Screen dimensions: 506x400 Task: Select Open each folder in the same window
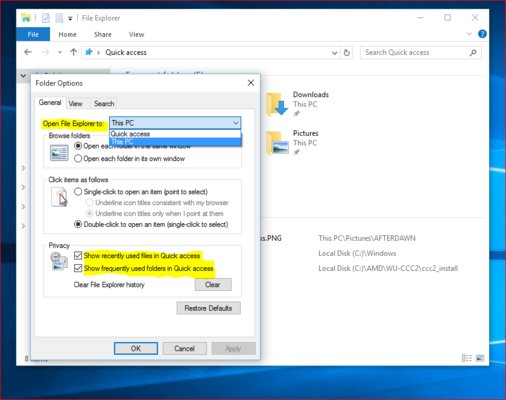point(78,146)
